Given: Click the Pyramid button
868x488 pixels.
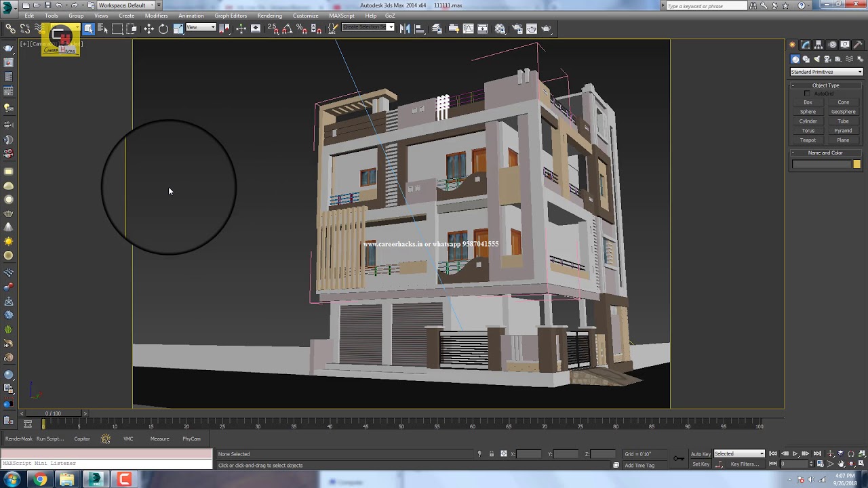Looking at the screenshot, I should point(843,131).
